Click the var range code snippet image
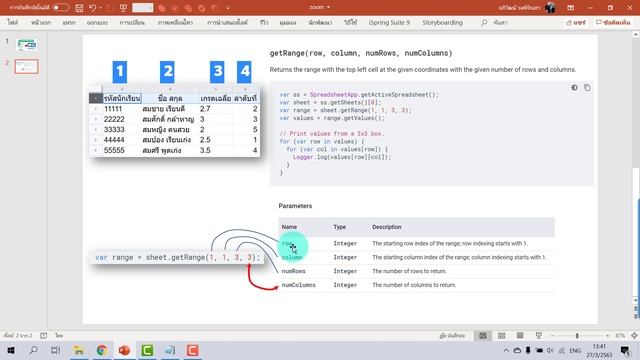 point(177,257)
